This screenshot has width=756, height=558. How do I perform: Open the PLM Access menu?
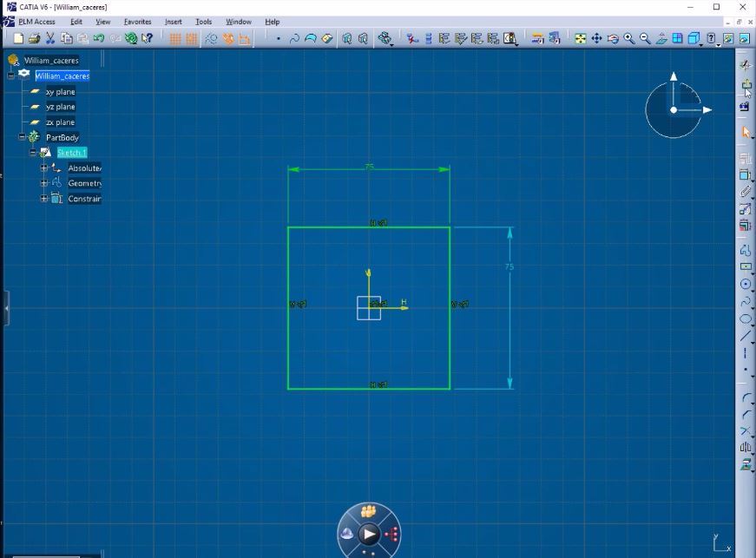[36, 22]
